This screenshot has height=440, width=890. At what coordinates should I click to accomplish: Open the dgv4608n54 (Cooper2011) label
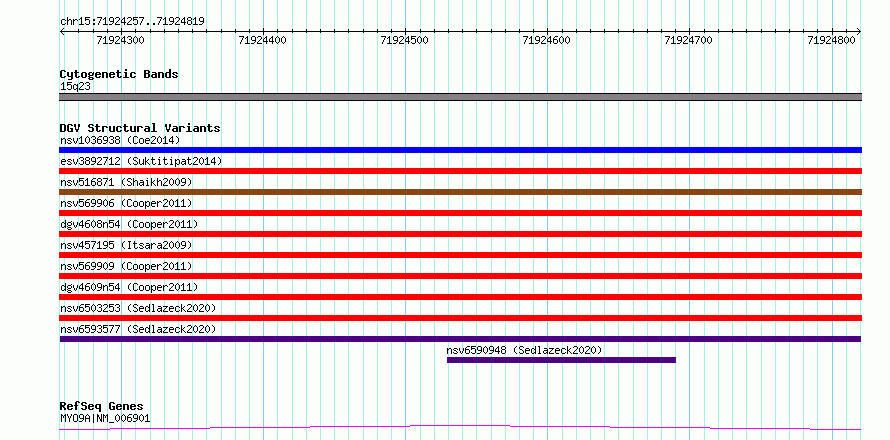click(129, 224)
